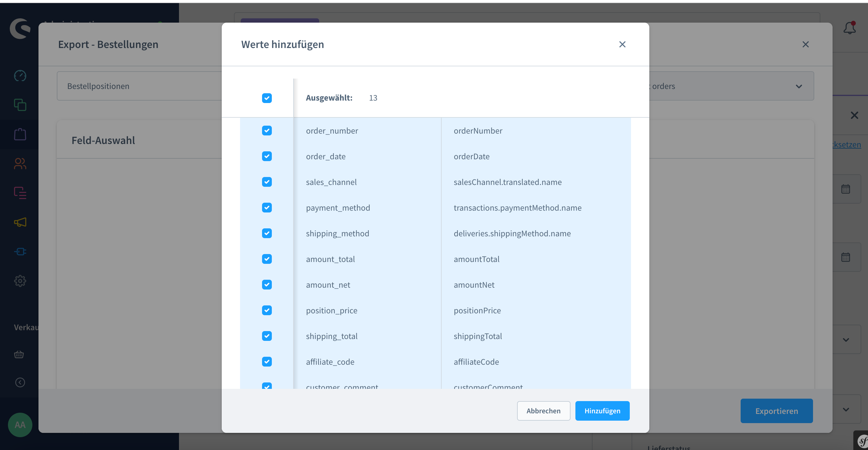Uncheck the shipping_total checkbox
868x450 pixels.
pos(267,336)
